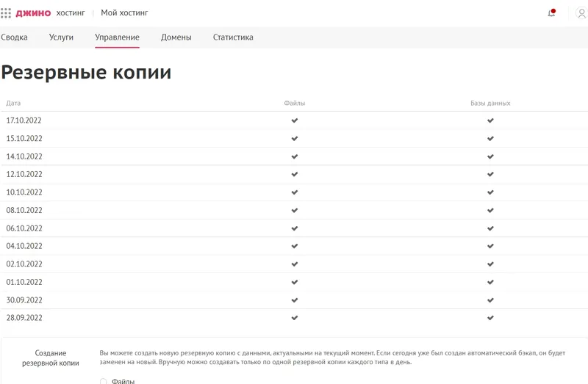Click database checkmark for 02.10.2022
588x384 pixels.
pyautogui.click(x=490, y=264)
